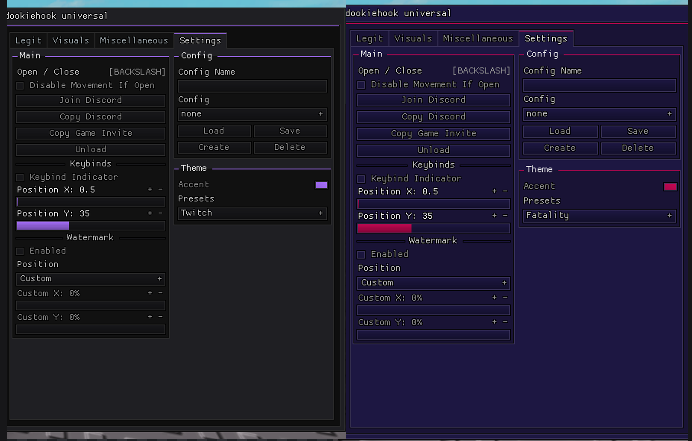Switch to Miscellaneous tab in right window
This screenshot has height=441, width=692.
tap(478, 39)
